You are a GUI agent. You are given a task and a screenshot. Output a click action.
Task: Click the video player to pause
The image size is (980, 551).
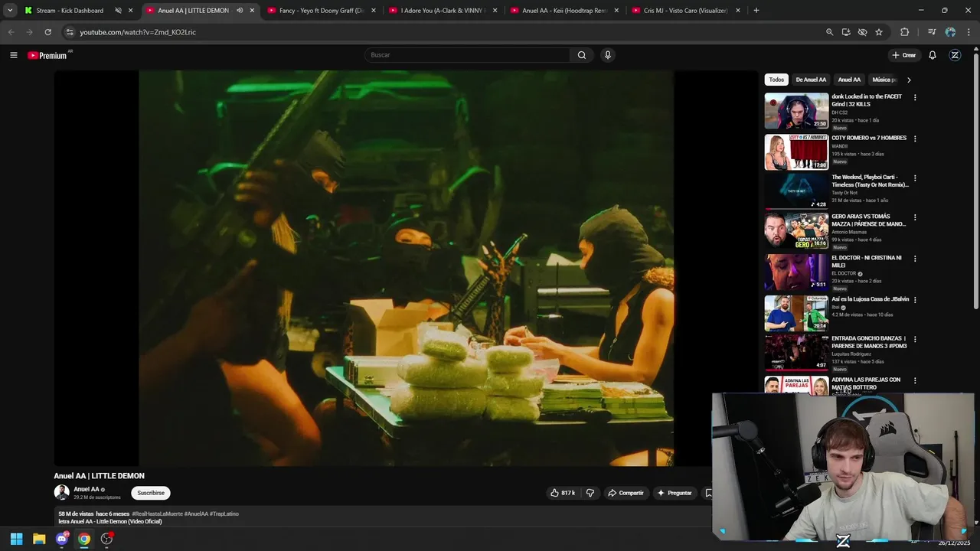[x=406, y=268]
